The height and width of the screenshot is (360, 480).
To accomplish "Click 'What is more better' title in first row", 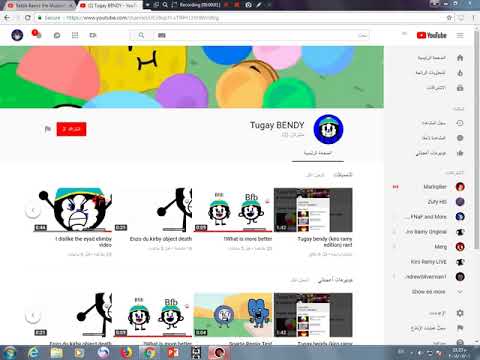I will click(248, 239).
